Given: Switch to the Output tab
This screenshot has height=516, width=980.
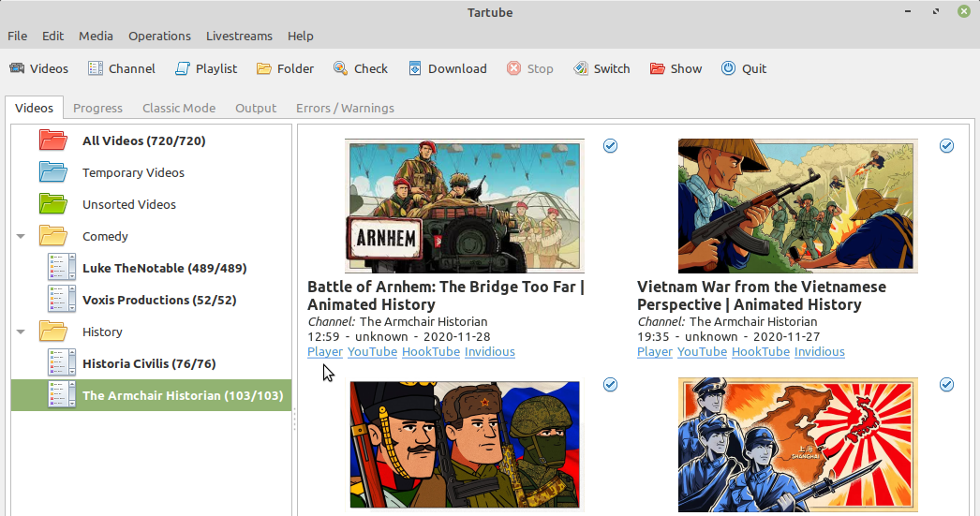Looking at the screenshot, I should pyautogui.click(x=256, y=108).
